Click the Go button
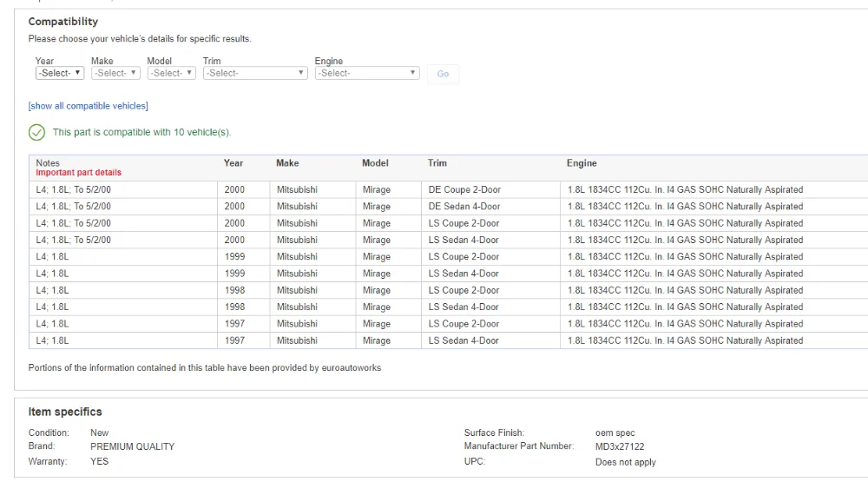Screen dimensions: 868x482 (x=443, y=74)
